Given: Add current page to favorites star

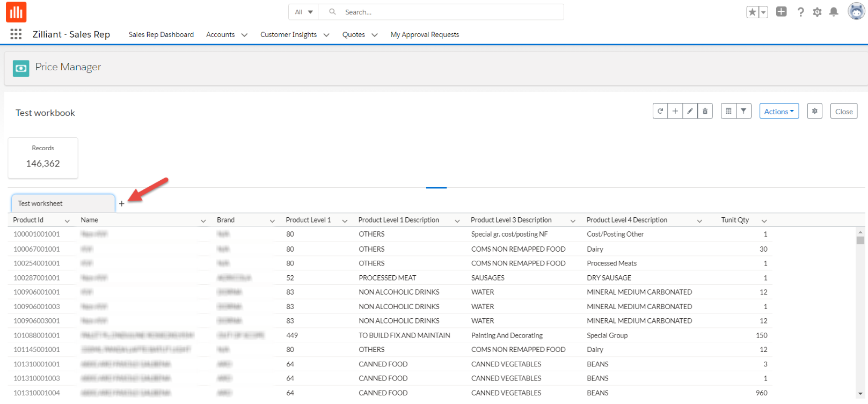Looking at the screenshot, I should pos(753,12).
